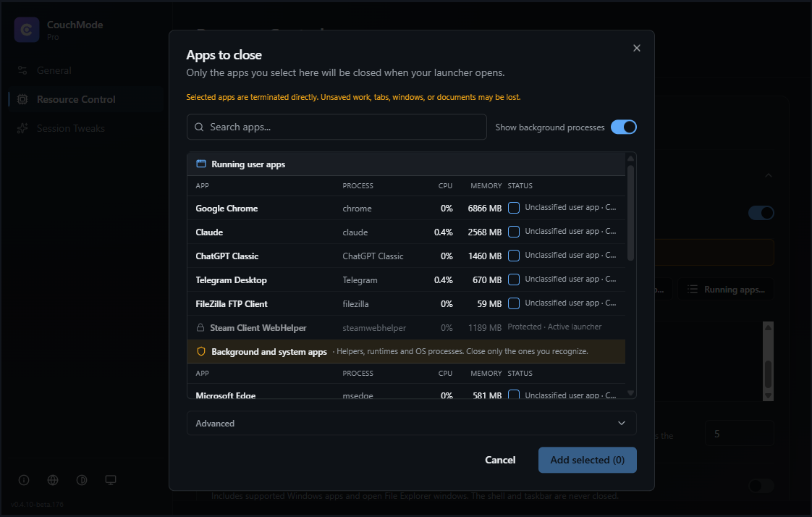Image resolution: width=812 pixels, height=517 pixels.
Task: Check the Claude app checkbox
Action: (x=514, y=232)
